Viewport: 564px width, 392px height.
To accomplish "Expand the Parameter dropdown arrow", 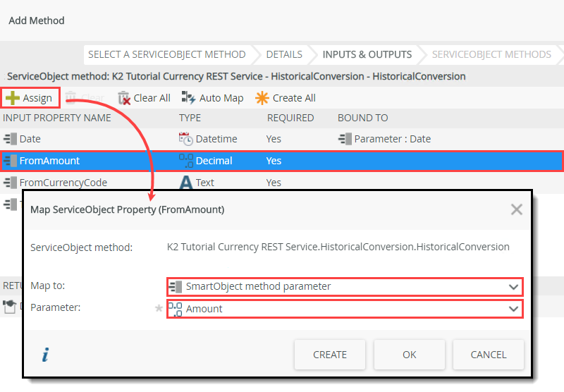I will coord(513,309).
